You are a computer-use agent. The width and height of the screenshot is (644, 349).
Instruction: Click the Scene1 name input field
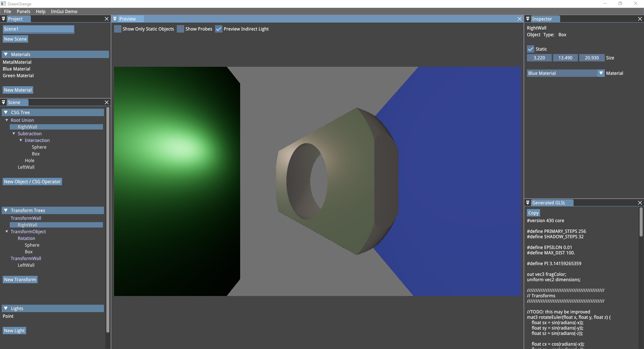pyautogui.click(x=38, y=29)
